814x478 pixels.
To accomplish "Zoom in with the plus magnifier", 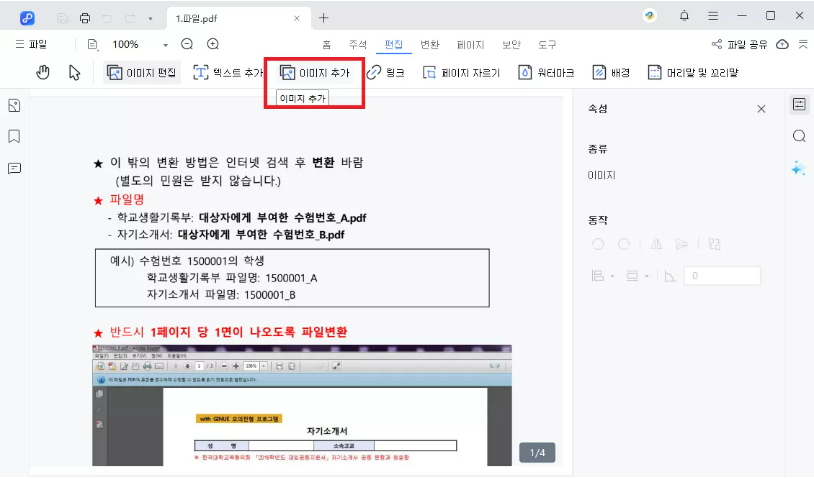I will [x=213, y=44].
